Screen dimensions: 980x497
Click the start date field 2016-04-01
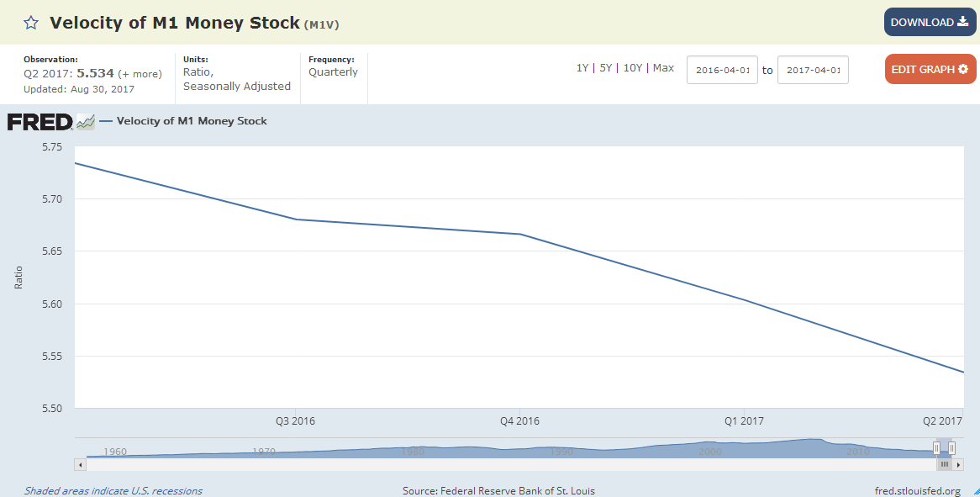click(722, 70)
